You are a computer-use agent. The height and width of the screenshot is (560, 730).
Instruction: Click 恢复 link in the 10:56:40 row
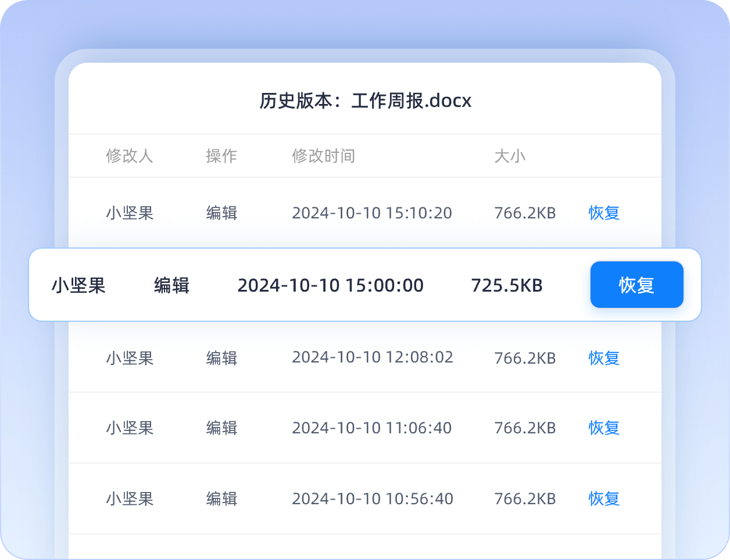coord(604,499)
